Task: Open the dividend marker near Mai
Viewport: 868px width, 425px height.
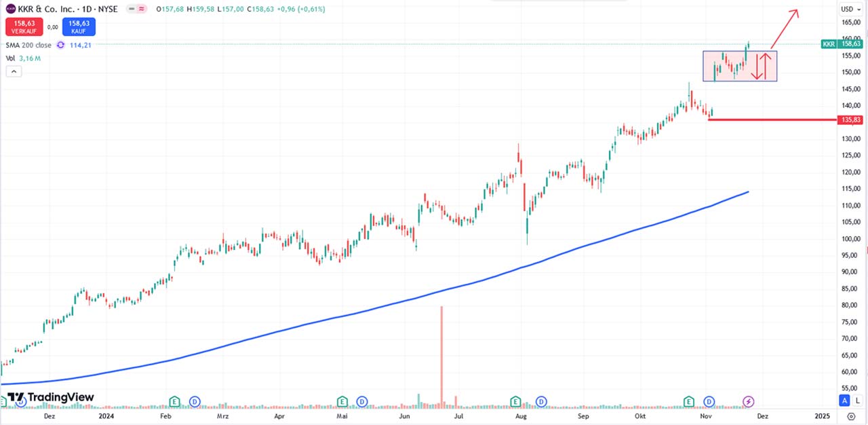Action: (361, 401)
